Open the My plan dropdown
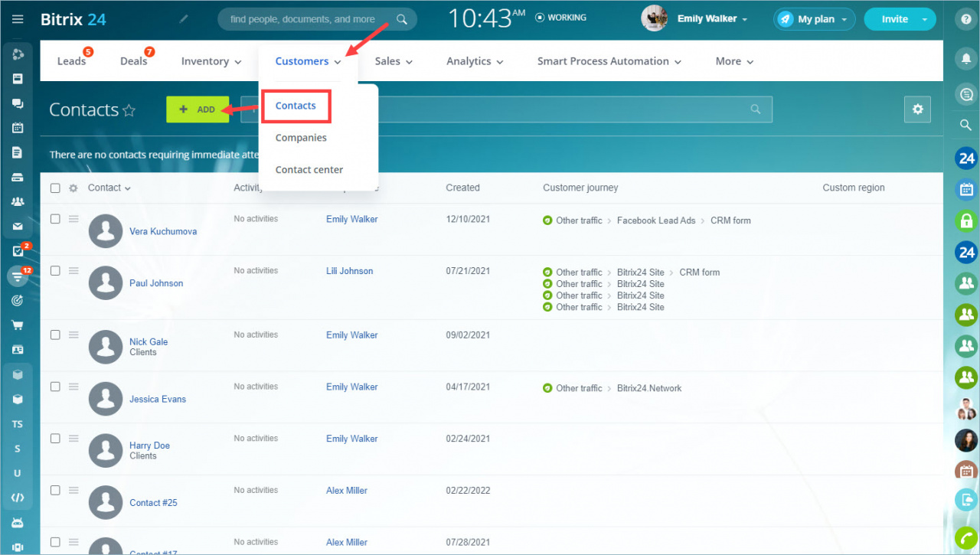 [815, 19]
